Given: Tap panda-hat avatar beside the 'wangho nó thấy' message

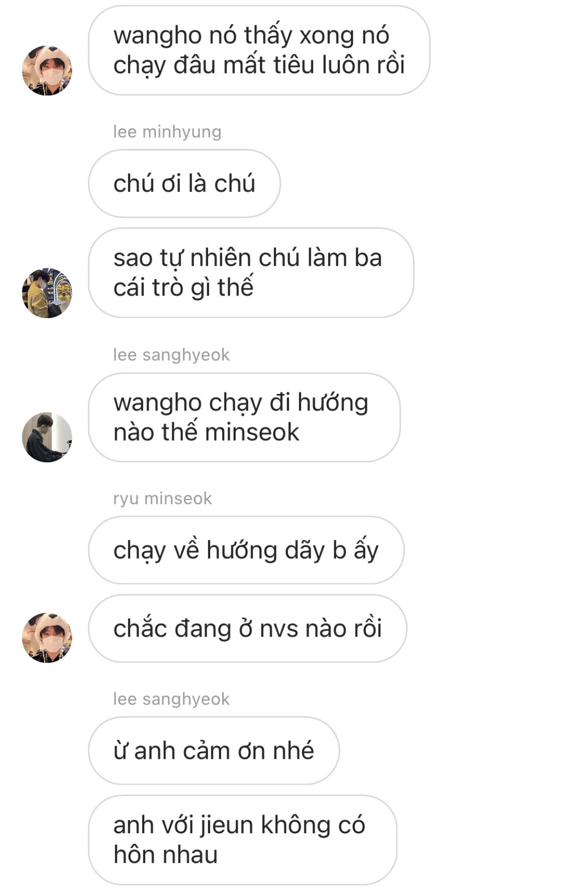Looking at the screenshot, I should (47, 70).
